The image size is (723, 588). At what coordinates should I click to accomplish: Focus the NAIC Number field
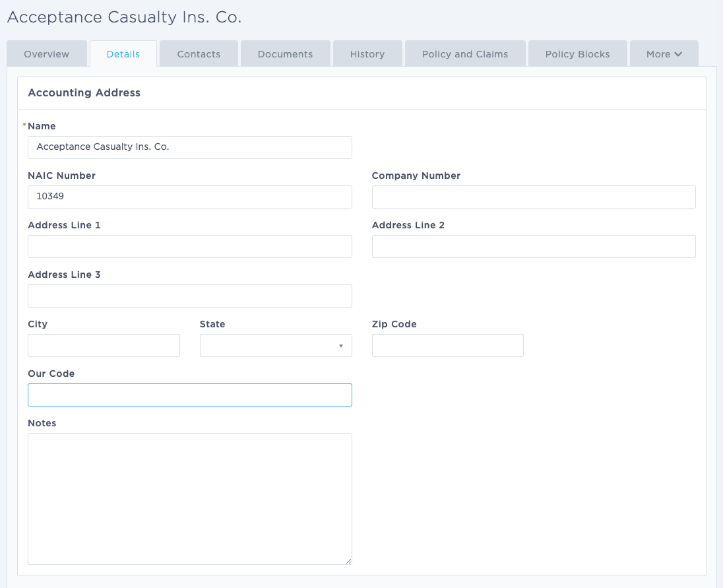pyautogui.click(x=190, y=197)
